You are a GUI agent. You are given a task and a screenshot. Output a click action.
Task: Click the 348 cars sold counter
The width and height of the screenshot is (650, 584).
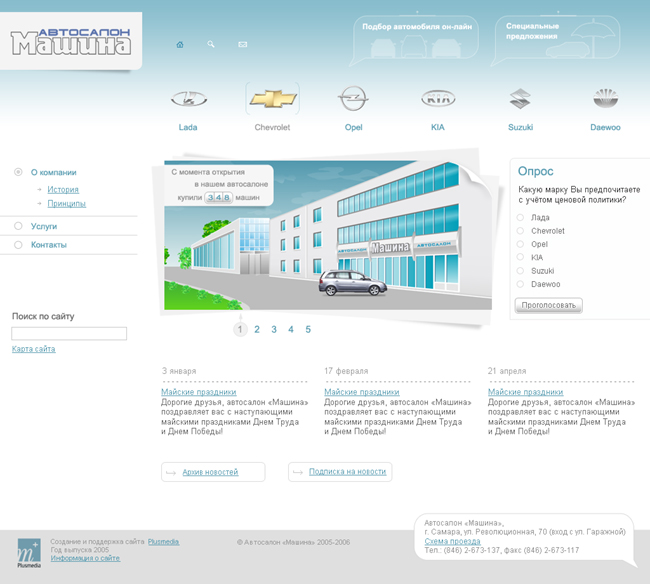(218, 197)
